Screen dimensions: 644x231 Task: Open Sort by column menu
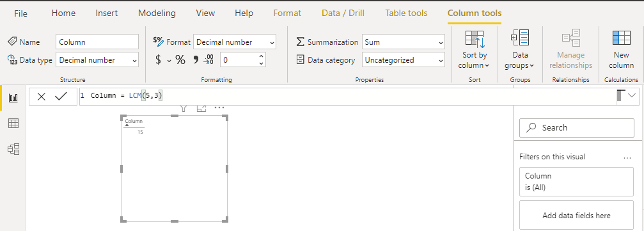point(475,49)
